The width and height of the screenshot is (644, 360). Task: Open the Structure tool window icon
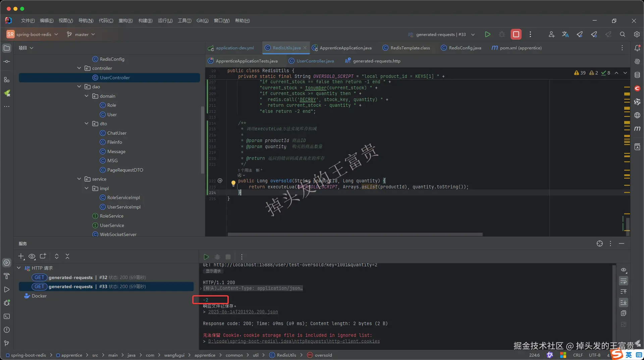pyautogui.click(x=7, y=80)
